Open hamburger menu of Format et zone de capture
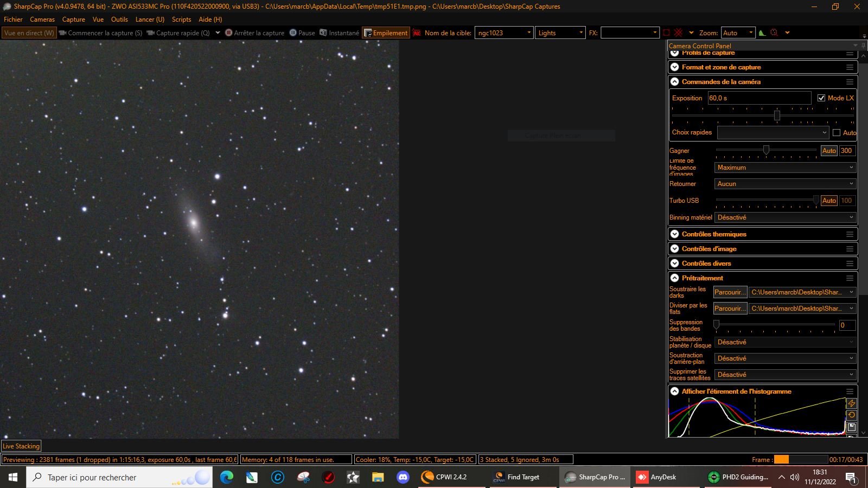Viewport: 868px width, 488px height. pyautogui.click(x=850, y=67)
